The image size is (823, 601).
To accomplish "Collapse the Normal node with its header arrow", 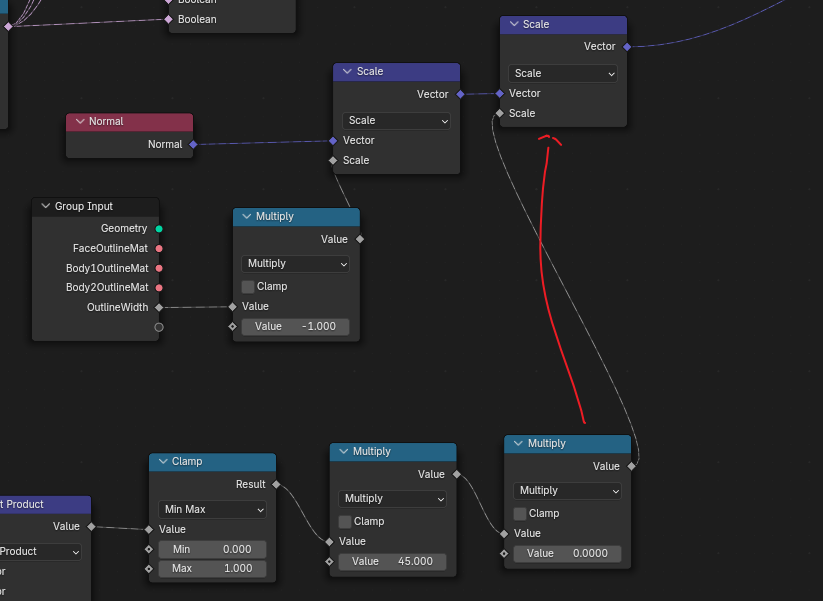I will pos(78,122).
